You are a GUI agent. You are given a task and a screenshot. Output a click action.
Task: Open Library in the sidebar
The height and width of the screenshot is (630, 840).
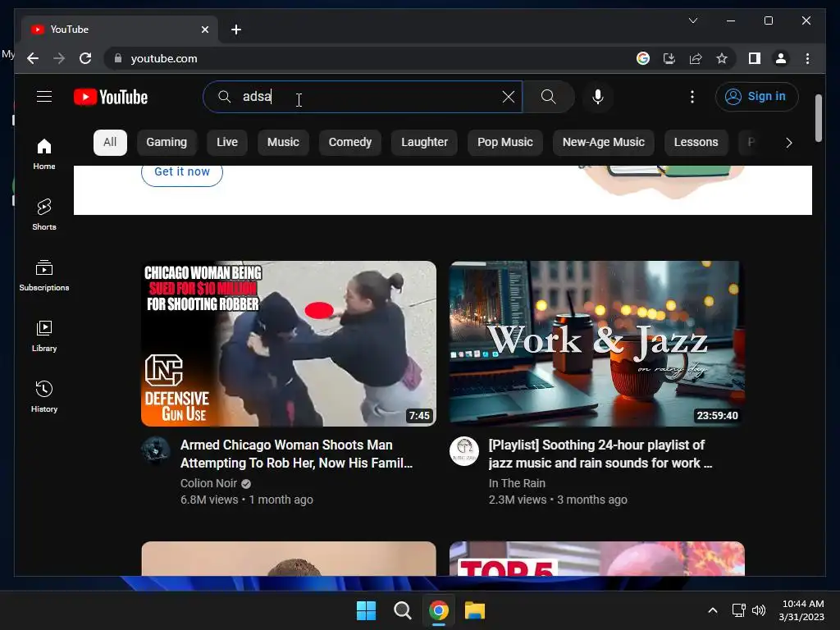coord(44,336)
